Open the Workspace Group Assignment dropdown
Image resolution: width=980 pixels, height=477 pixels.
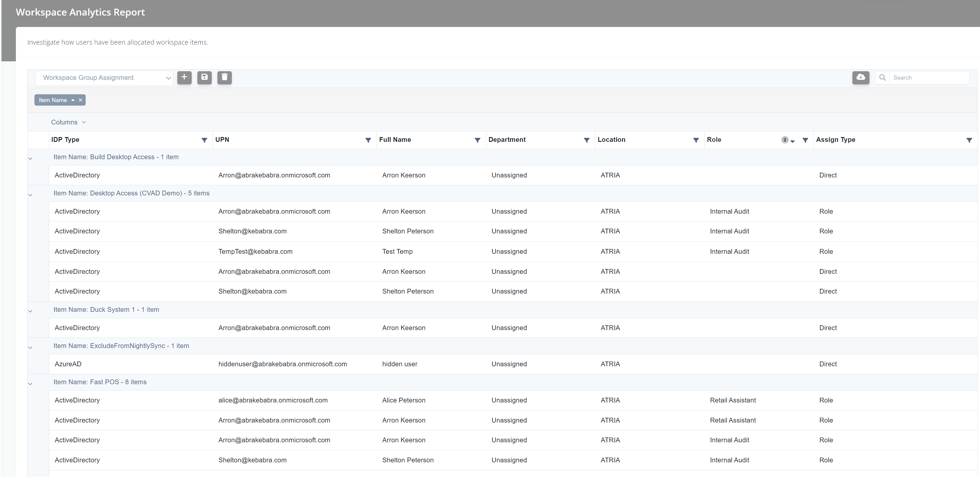104,78
